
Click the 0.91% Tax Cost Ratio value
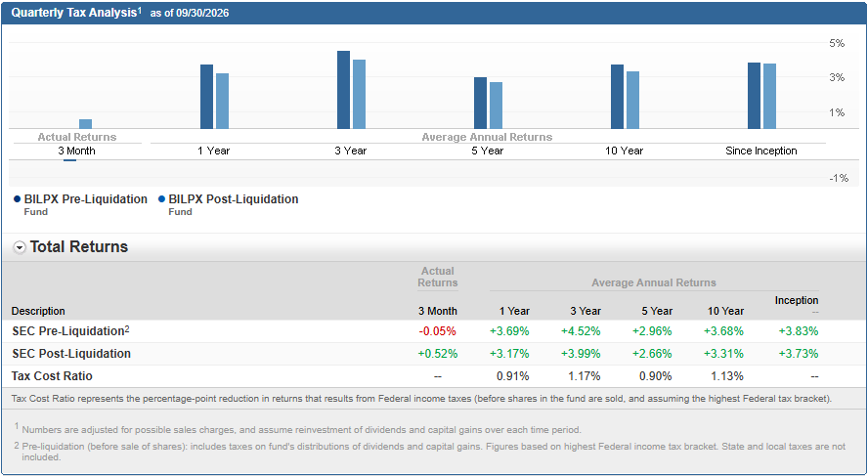click(512, 376)
